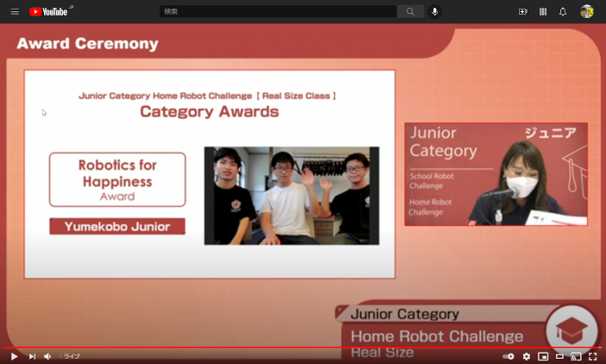Click the Robotics for Happiness Award box
606x364 pixels.
pyautogui.click(x=117, y=179)
